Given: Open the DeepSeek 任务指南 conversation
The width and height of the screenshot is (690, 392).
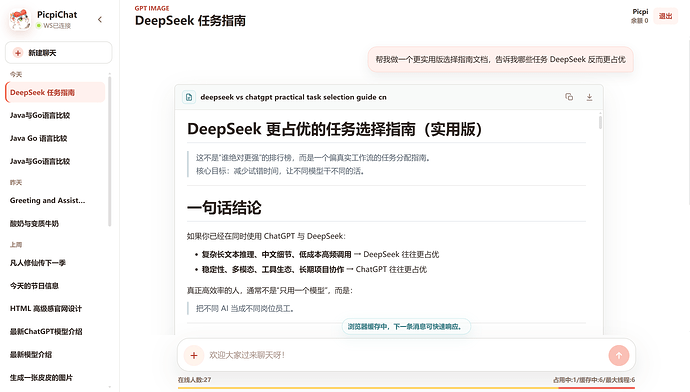Looking at the screenshot, I should point(55,92).
